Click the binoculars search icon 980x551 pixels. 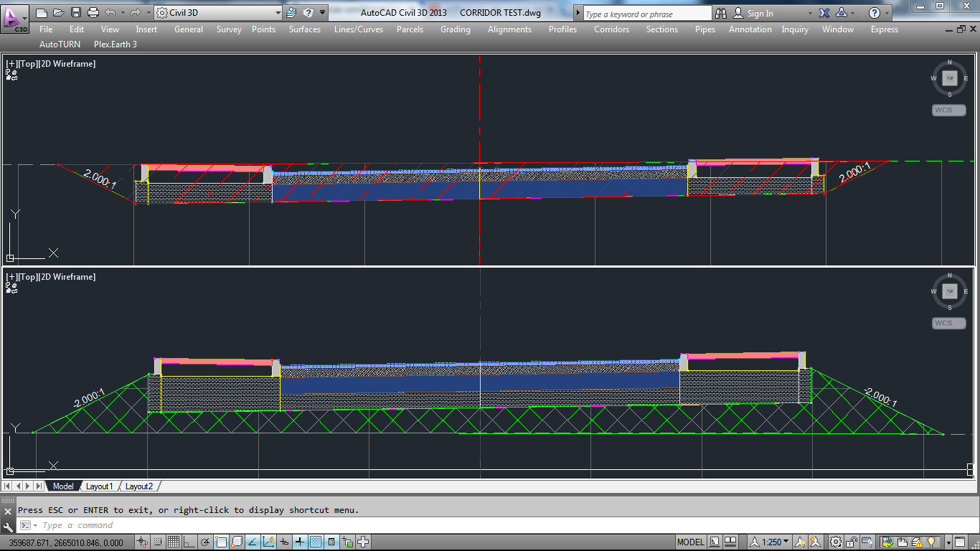click(x=720, y=14)
